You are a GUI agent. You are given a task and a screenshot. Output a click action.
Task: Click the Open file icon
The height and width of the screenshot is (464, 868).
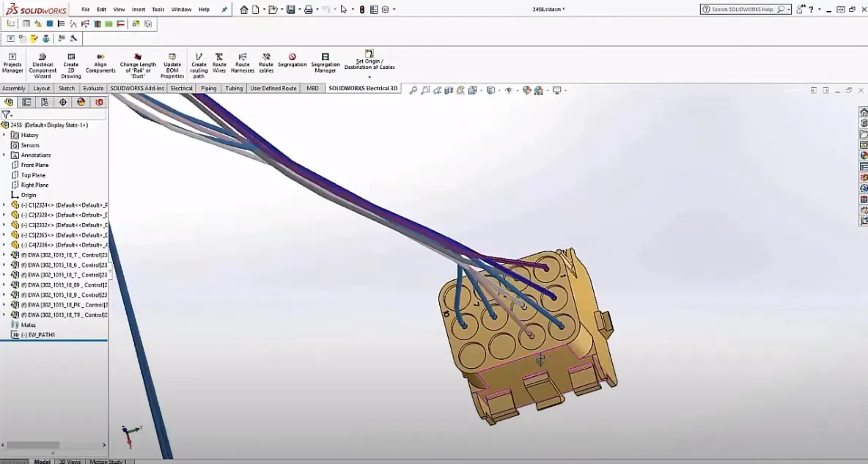[x=273, y=10]
